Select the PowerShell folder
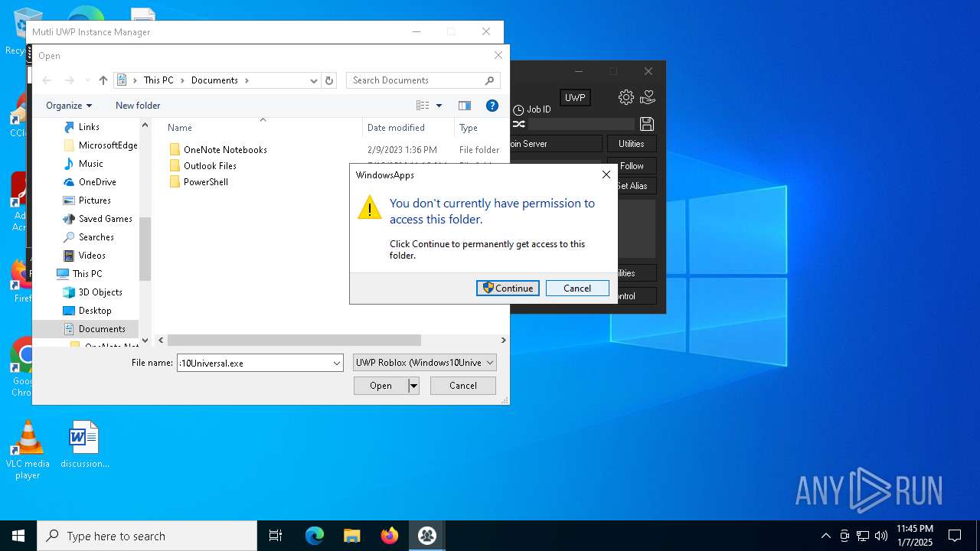Viewport: 980px width, 551px height. (205, 182)
